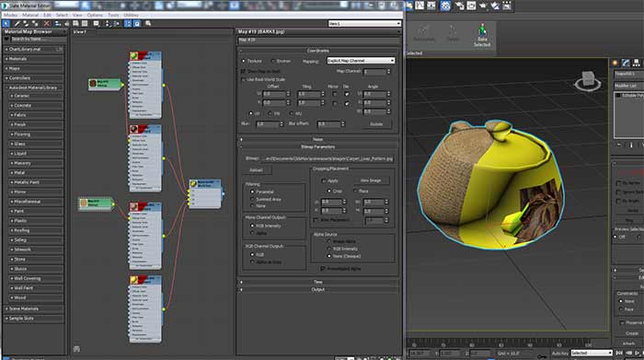644x360 pixels.
Task: Toggle the U Tile checkbox
Action: pos(347,94)
